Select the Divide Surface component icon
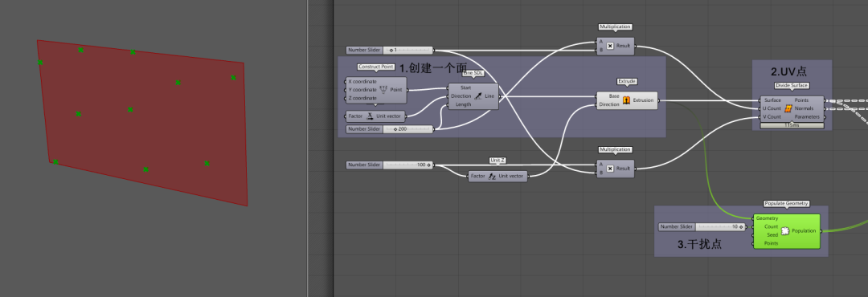868x297 pixels. coord(788,108)
